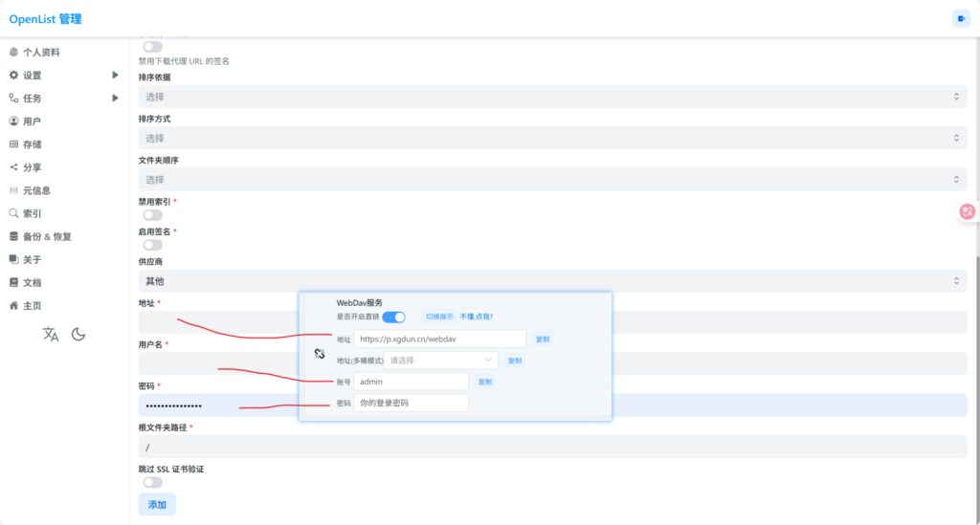The height and width of the screenshot is (525, 980).
Task: Click the 根文件夹路径 input field
Action: 552,447
